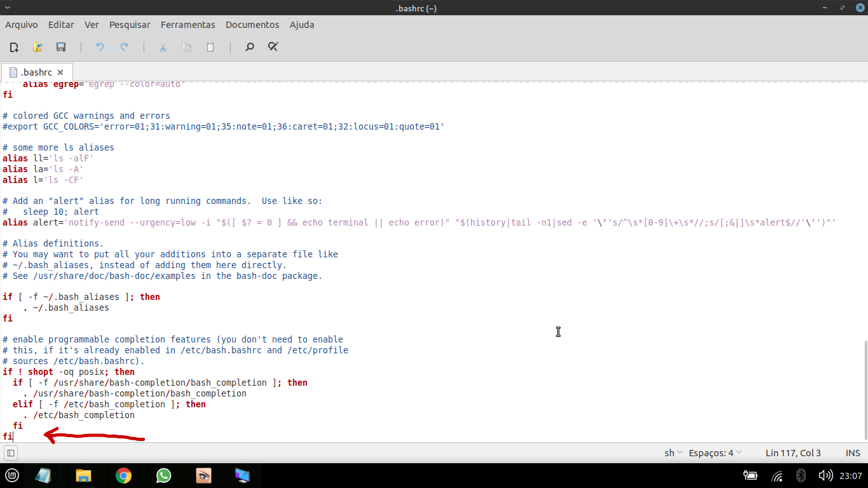Create a new document with toolbar icon
The width and height of the screenshot is (868, 488).
pos(14,47)
